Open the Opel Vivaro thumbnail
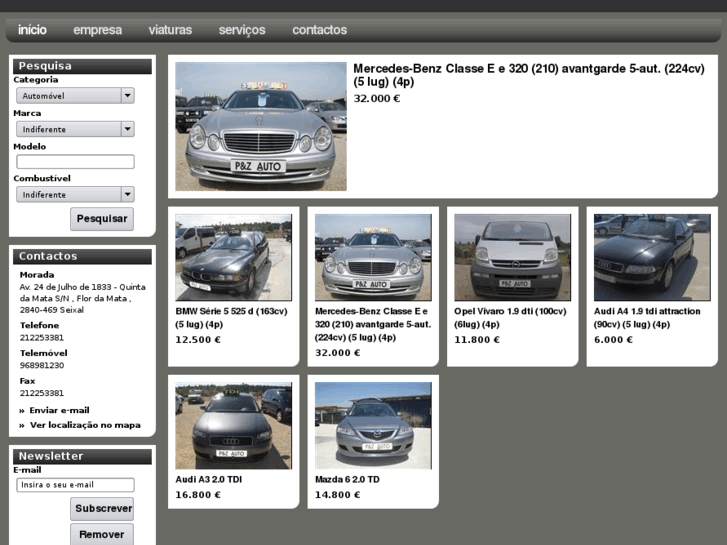 [x=513, y=257]
